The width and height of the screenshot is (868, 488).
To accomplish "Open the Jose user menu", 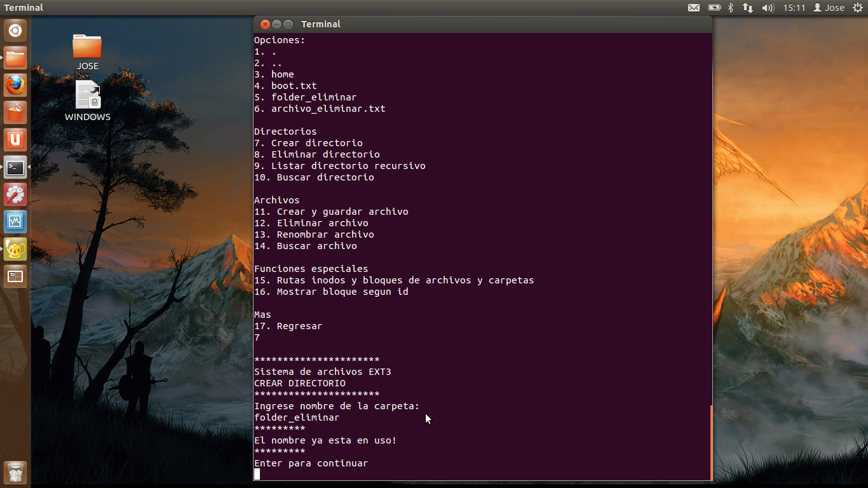I will pyautogui.click(x=829, y=8).
